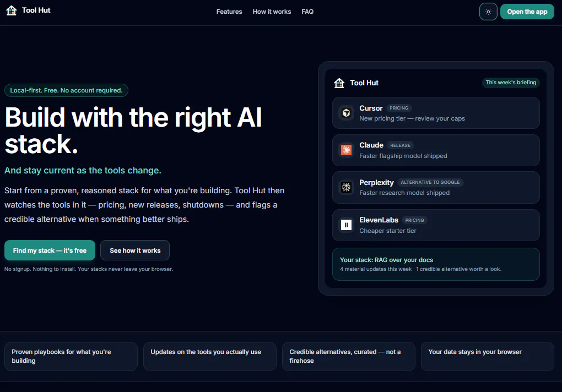Click 'Faster research model shipped' text
The image size is (562, 392).
[404, 193]
